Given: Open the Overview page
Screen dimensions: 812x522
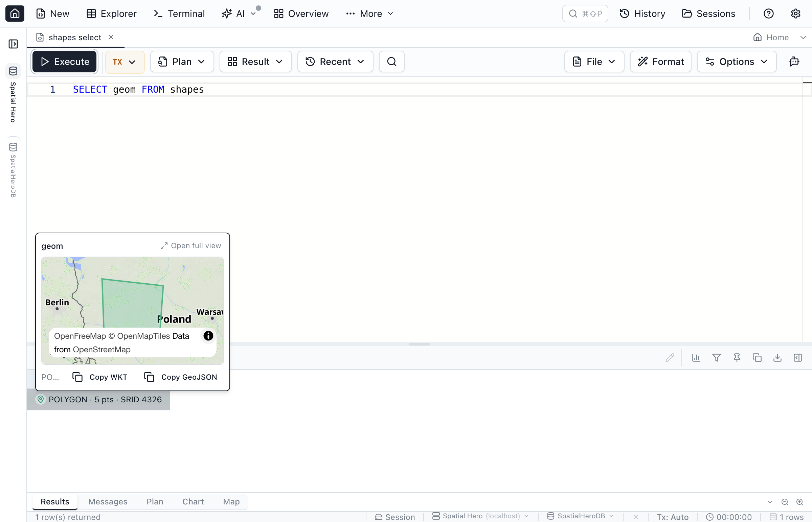Looking at the screenshot, I should point(301,14).
